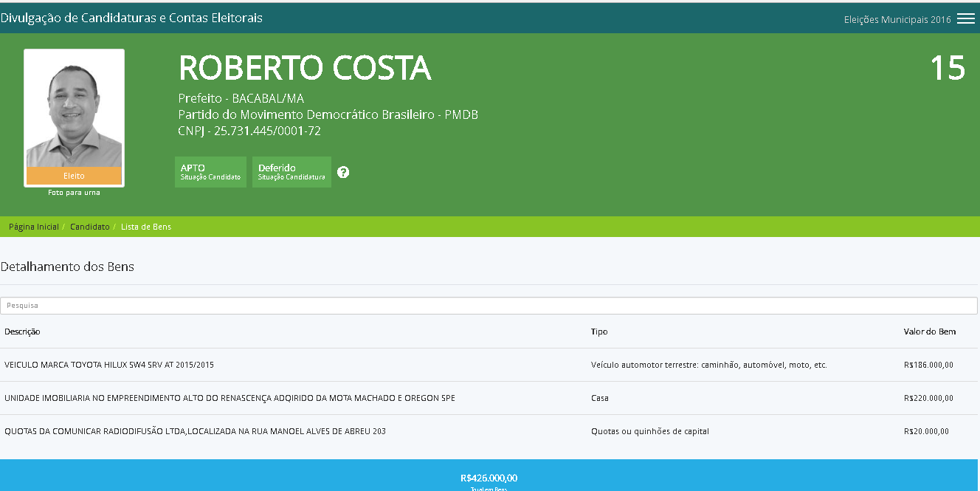
Task: Select the Lista de Bens breadcrumb
Action: [146, 227]
